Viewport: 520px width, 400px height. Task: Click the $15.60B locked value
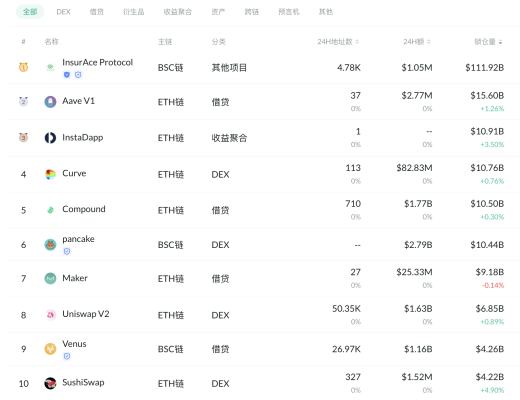pyautogui.click(x=487, y=96)
